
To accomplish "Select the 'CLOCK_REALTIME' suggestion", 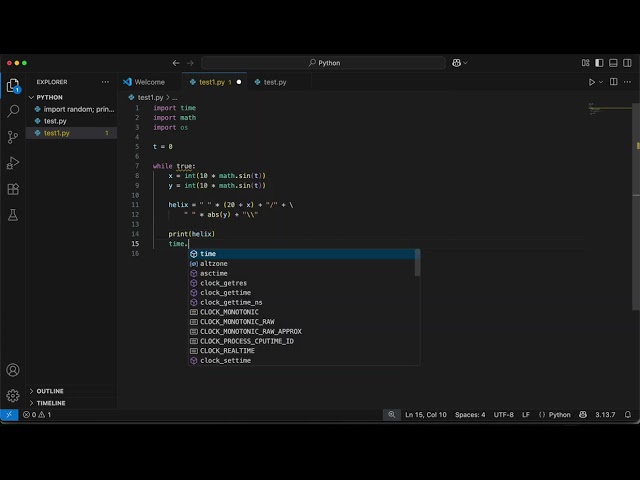I will 301,351.
